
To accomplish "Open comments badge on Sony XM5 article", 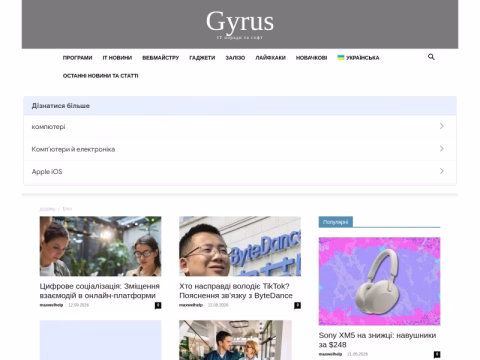I will tap(437, 354).
